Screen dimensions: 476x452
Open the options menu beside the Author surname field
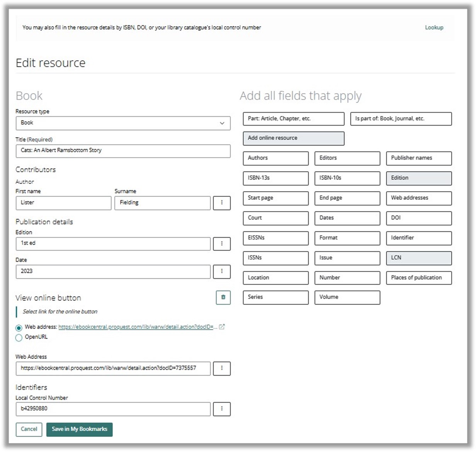coord(222,203)
